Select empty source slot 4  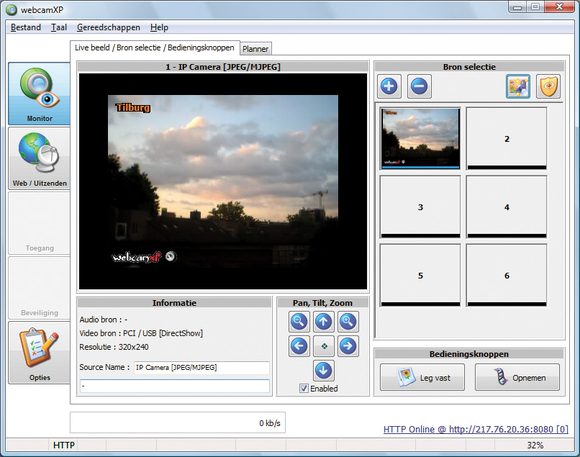[506, 206]
